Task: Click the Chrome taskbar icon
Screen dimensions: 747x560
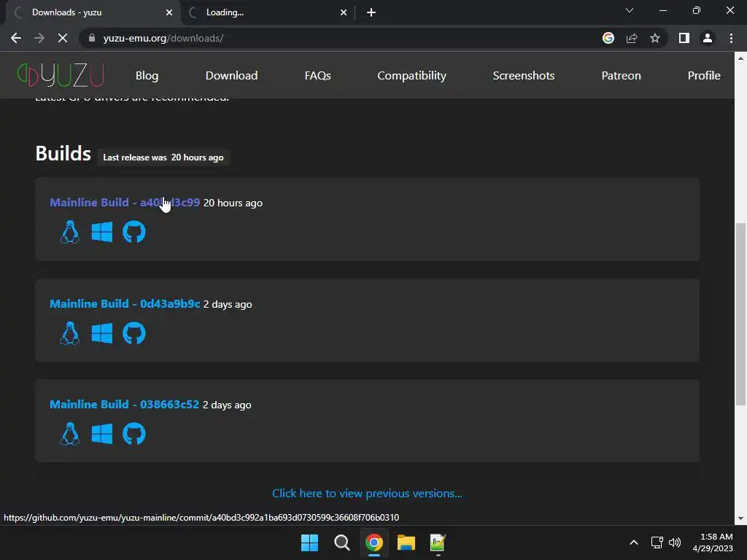Action: coord(374,542)
